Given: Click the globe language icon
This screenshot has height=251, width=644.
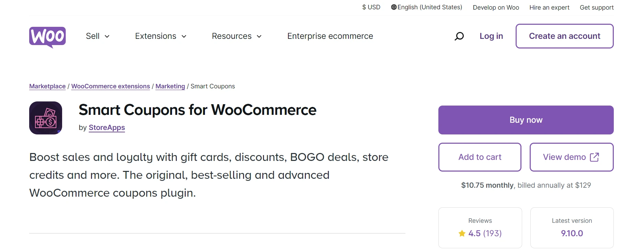Looking at the screenshot, I should [394, 7].
